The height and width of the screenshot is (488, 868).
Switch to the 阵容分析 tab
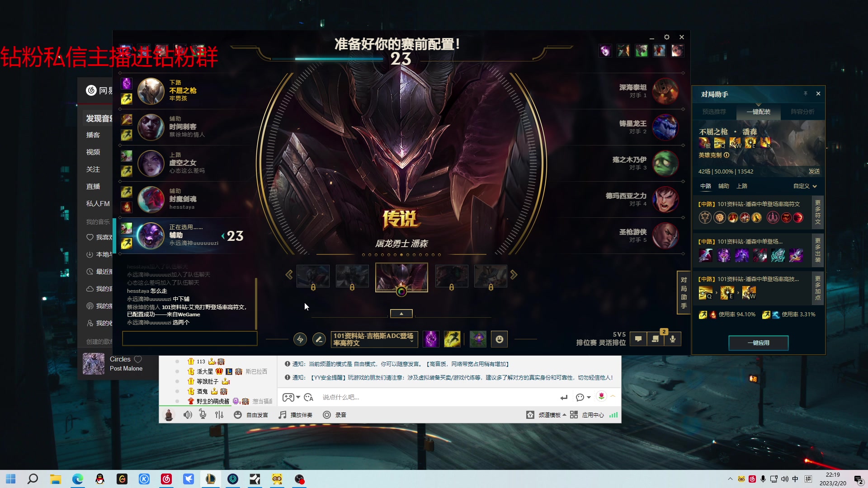[802, 112]
